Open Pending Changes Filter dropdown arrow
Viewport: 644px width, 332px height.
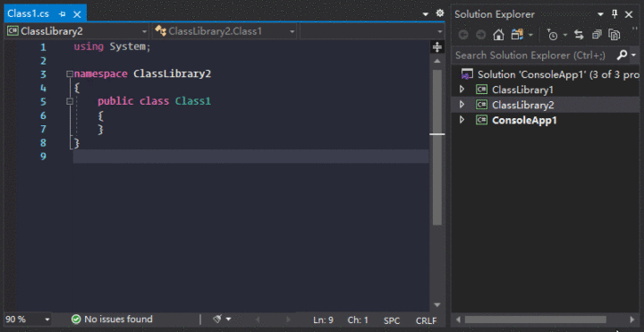click(565, 35)
